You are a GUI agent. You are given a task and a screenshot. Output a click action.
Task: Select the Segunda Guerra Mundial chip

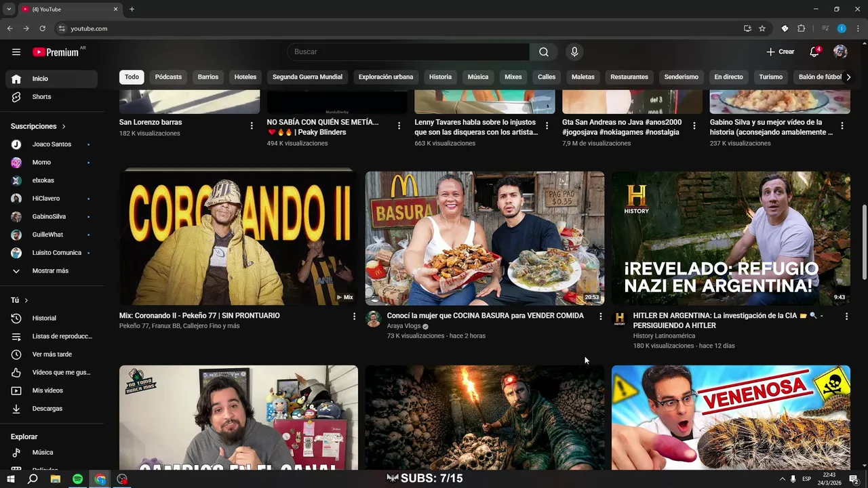[307, 77]
